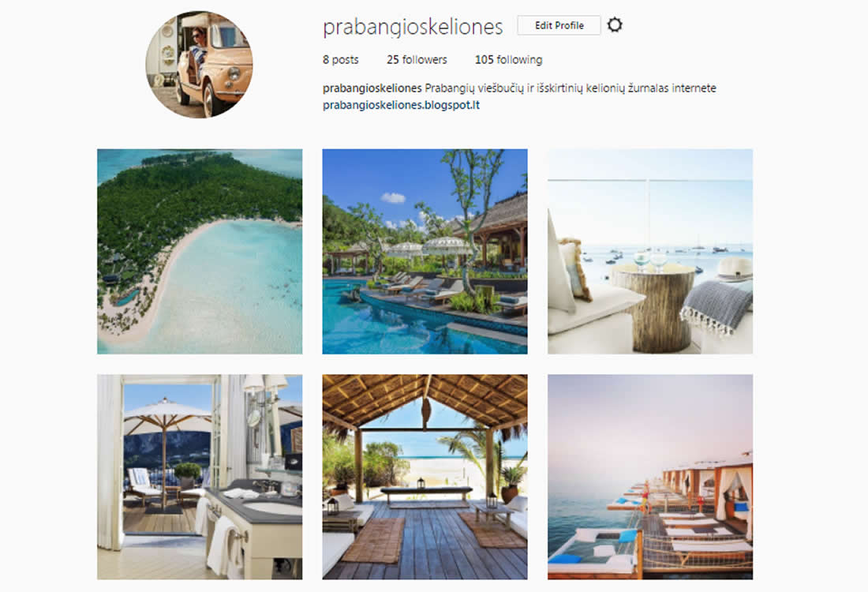Click the prabangioskeliones username heading

(x=413, y=27)
